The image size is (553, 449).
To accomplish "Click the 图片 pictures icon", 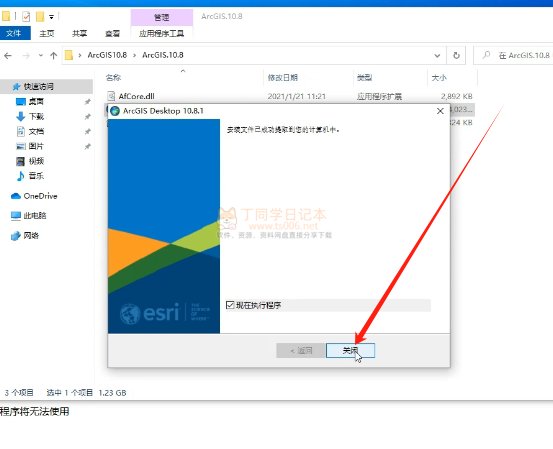I will click(21, 146).
